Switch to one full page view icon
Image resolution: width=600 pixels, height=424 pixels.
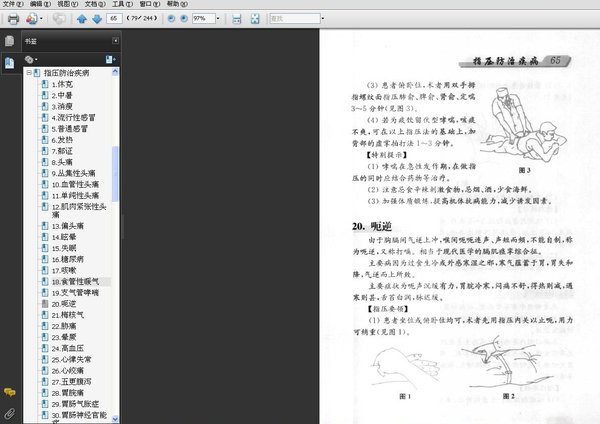[x=254, y=18]
